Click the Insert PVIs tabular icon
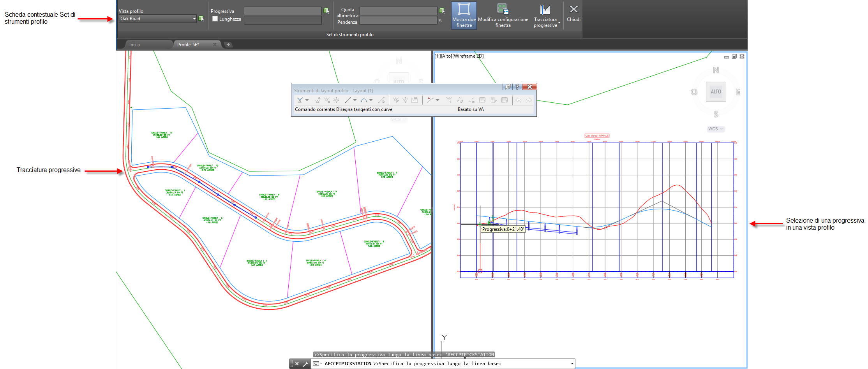 [395, 100]
